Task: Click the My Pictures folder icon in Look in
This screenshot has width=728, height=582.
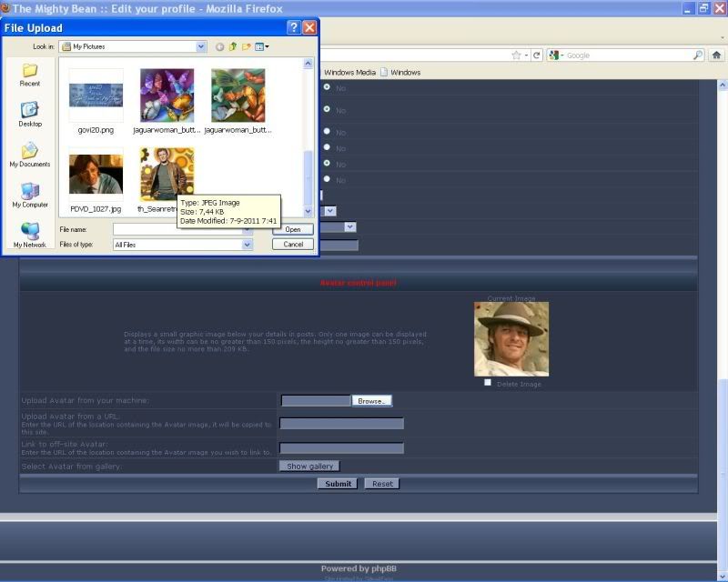Action: [66, 46]
